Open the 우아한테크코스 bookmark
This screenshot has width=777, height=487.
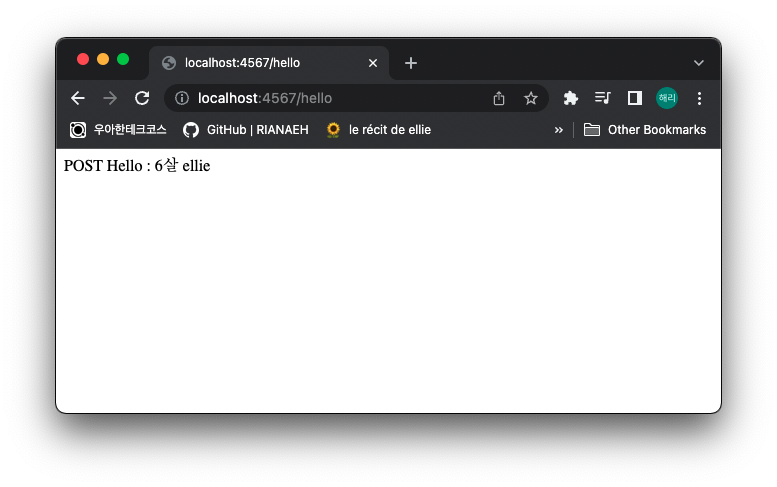118,130
